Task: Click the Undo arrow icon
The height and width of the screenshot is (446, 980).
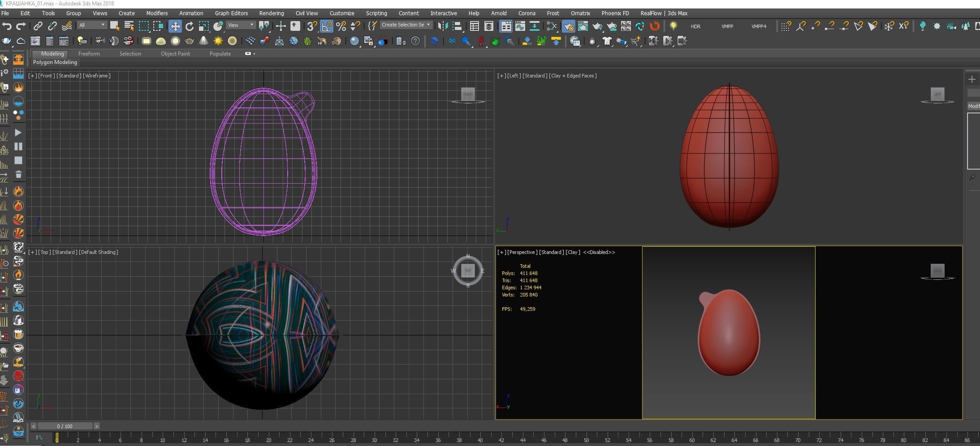Action: click(x=7, y=26)
